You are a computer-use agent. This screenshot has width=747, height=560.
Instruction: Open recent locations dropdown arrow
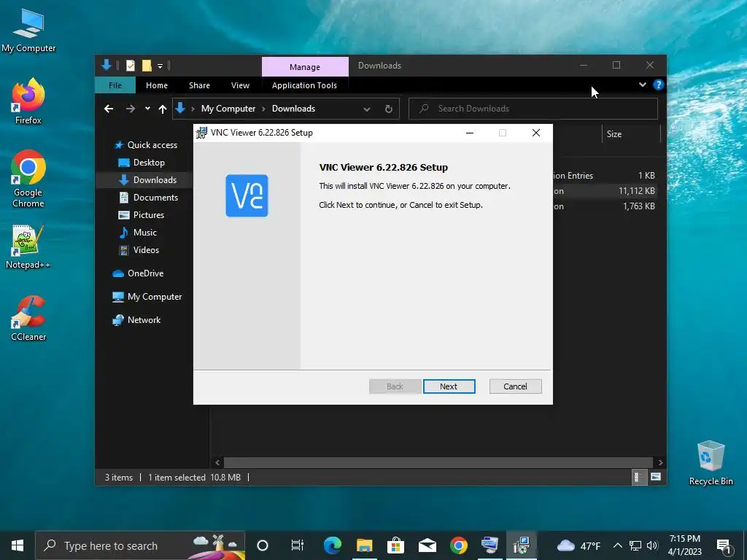147,109
